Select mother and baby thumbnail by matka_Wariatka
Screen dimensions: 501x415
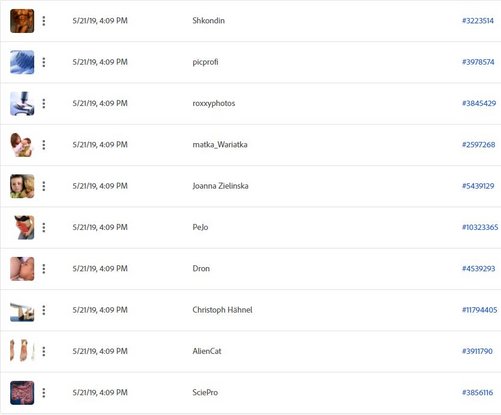point(22,145)
